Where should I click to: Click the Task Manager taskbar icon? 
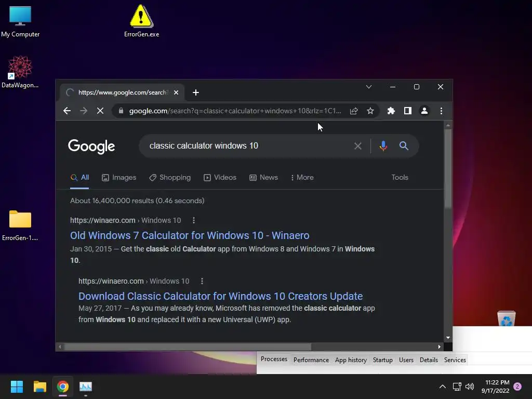[86, 387]
